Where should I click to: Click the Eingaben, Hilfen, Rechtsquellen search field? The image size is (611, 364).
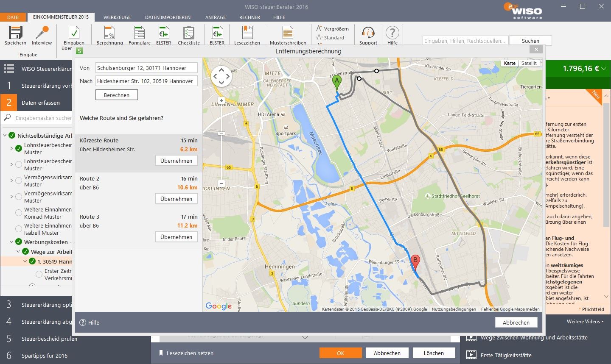(465, 41)
